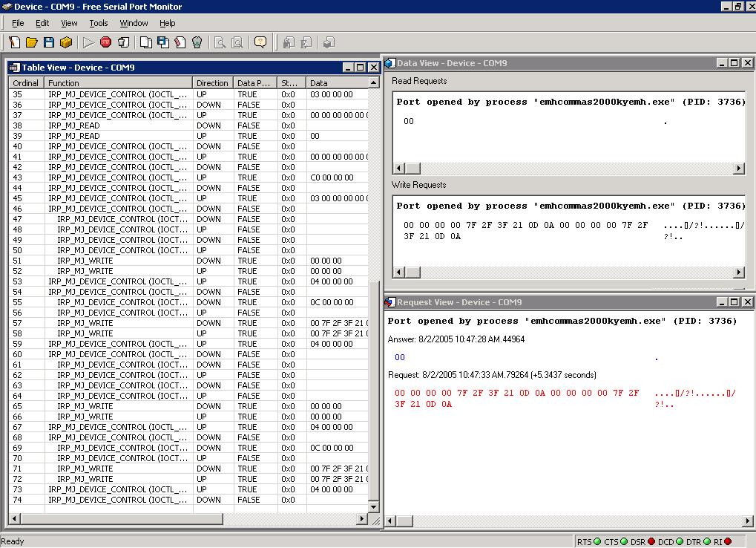Select ordinal 35 table row
Viewport: 756px width, 548px height.
click(x=188, y=94)
